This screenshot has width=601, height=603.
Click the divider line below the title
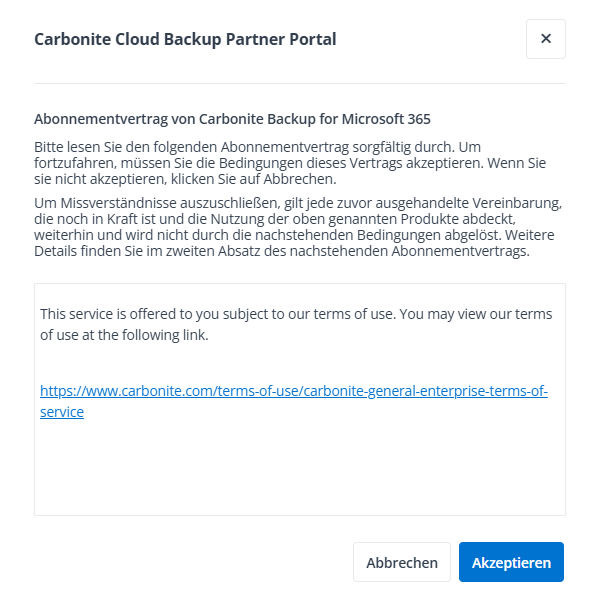point(300,83)
